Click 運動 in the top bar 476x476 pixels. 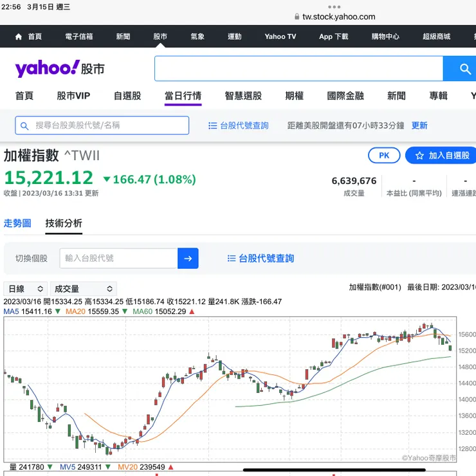click(x=235, y=37)
